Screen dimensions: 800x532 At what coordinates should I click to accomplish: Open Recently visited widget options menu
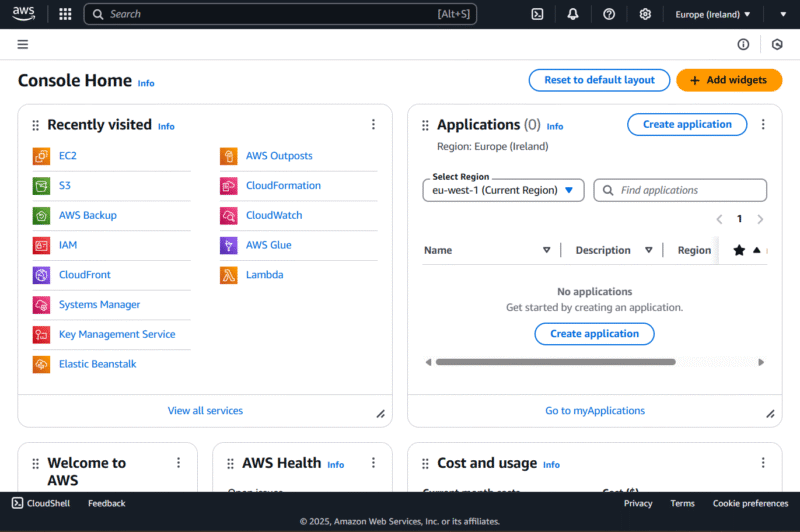pos(373,124)
